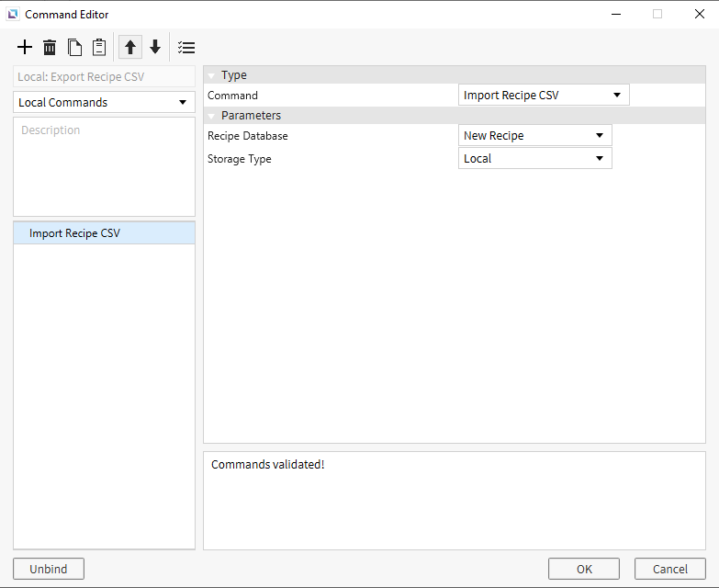719x588 pixels.
Task: Click the Storage Type parameter label
Action: click(x=240, y=159)
